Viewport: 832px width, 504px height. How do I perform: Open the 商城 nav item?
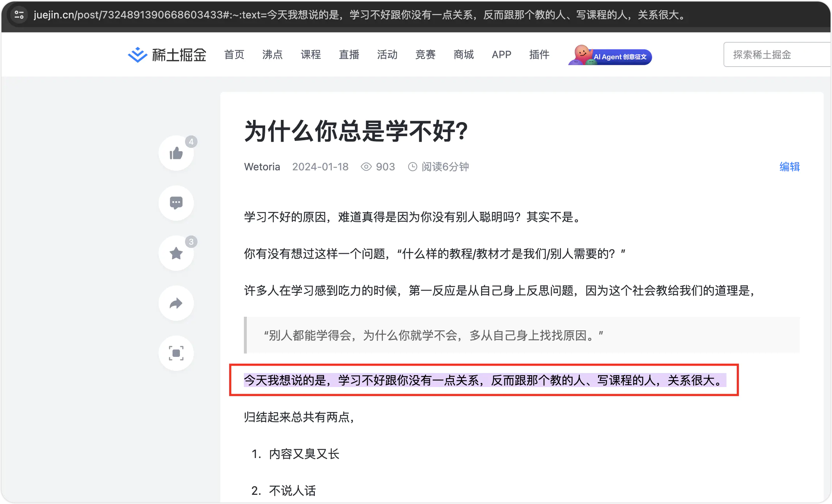[463, 55]
